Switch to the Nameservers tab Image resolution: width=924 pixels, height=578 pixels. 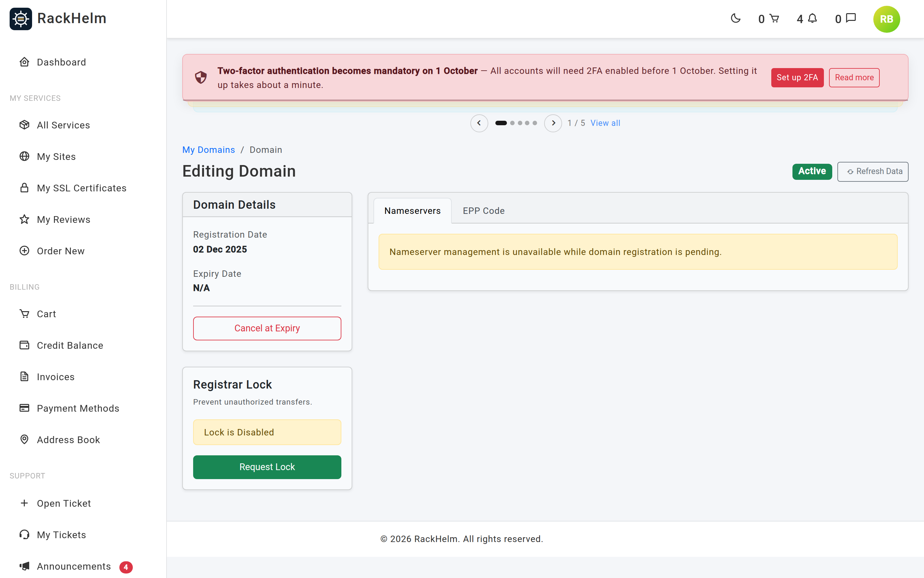(x=412, y=211)
